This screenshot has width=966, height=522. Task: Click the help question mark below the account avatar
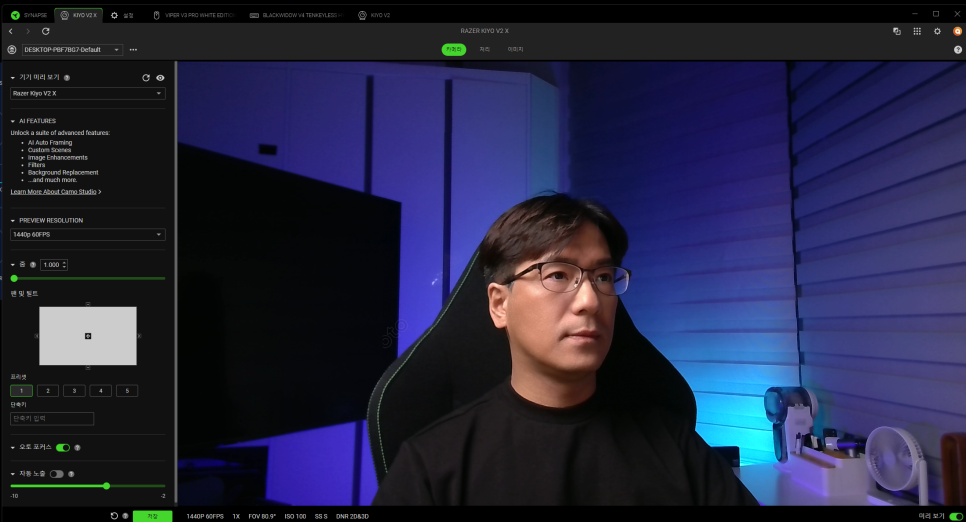point(957,49)
